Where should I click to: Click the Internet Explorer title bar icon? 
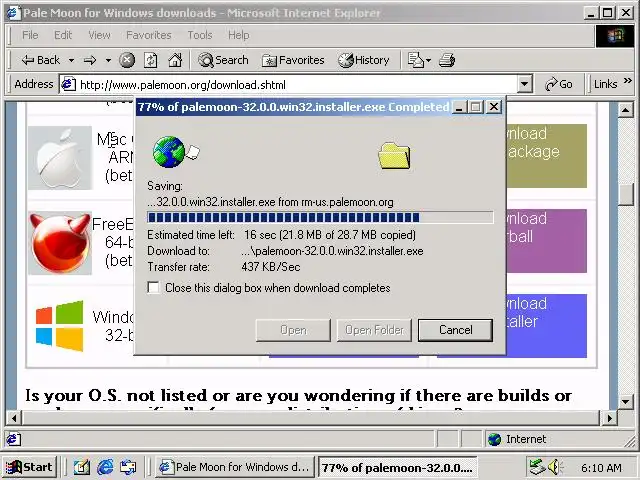13,13
